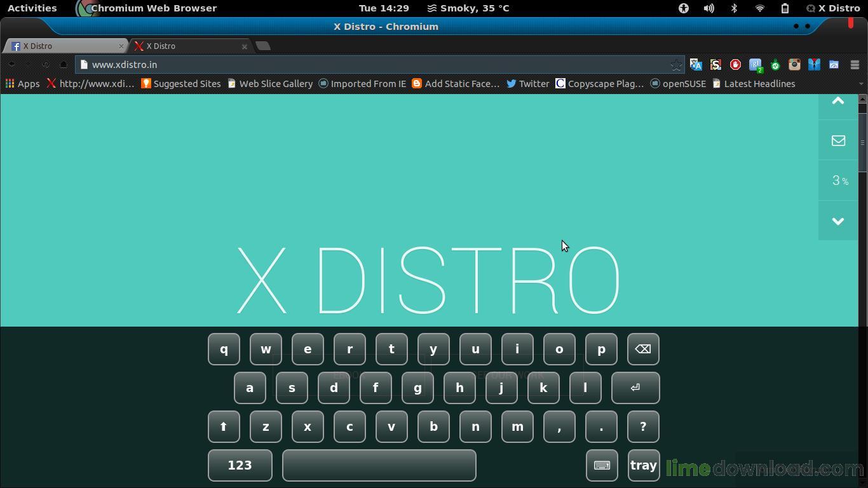Tap the p key on the on-screen keyboard
Image resolution: width=868 pixels, height=488 pixels.
tap(601, 349)
